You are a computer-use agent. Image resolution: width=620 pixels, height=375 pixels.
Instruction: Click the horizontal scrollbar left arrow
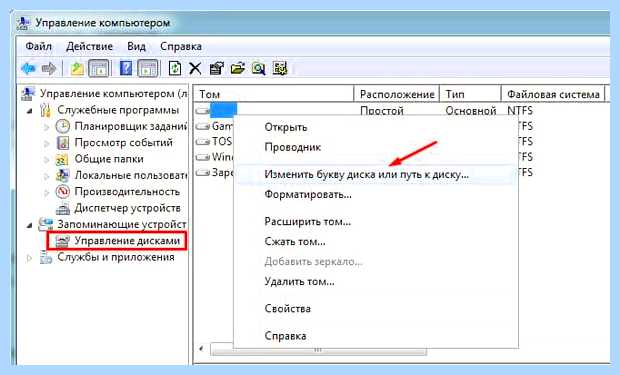click(x=202, y=349)
